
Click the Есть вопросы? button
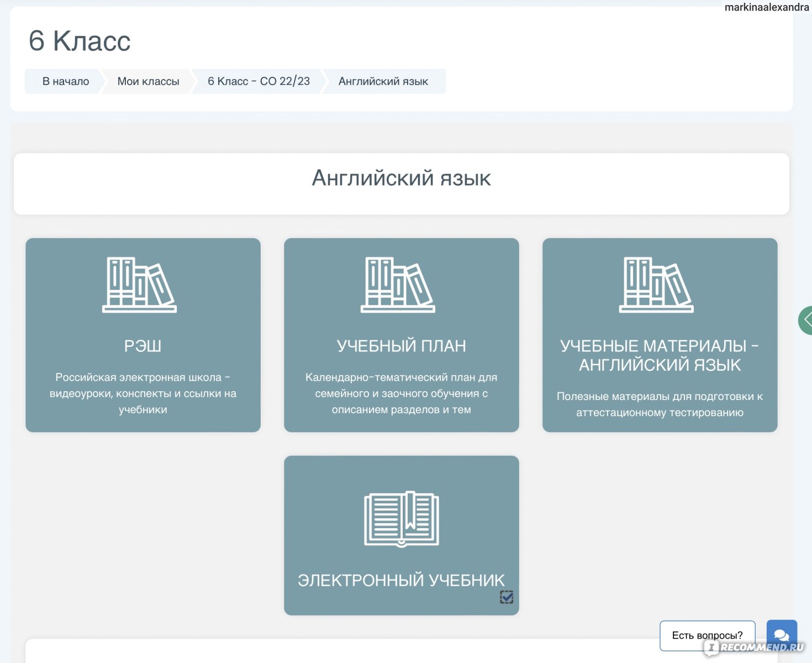coord(708,635)
